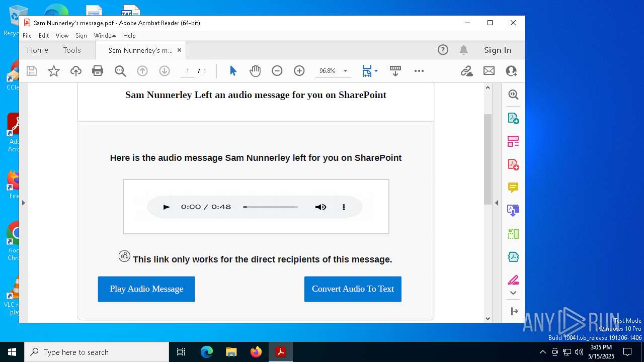Image resolution: width=644 pixels, height=362 pixels.
Task: Click the cloud upload icon
Action: (x=76, y=71)
